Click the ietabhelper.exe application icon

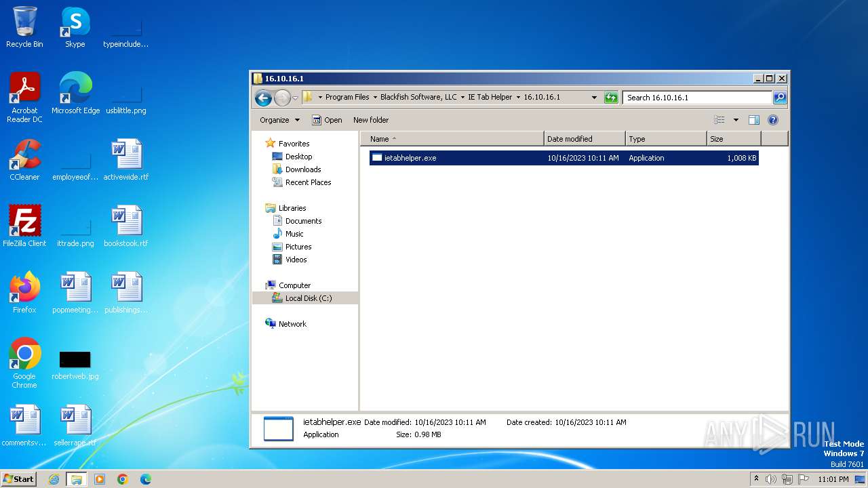[377, 158]
